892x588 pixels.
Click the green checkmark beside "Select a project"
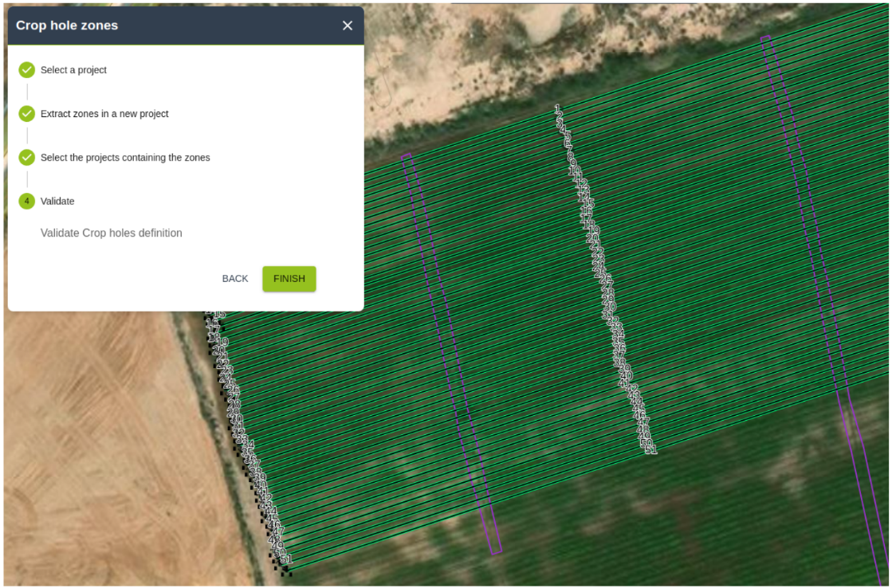coord(26,69)
